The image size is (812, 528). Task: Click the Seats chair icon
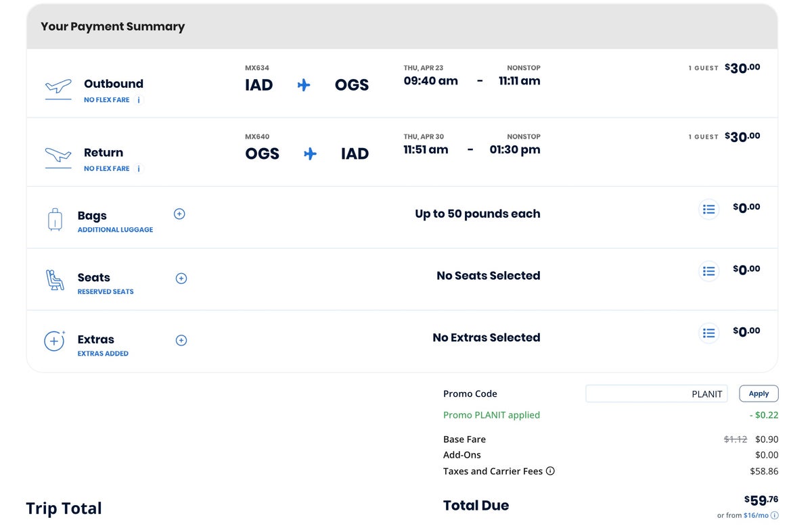55,280
